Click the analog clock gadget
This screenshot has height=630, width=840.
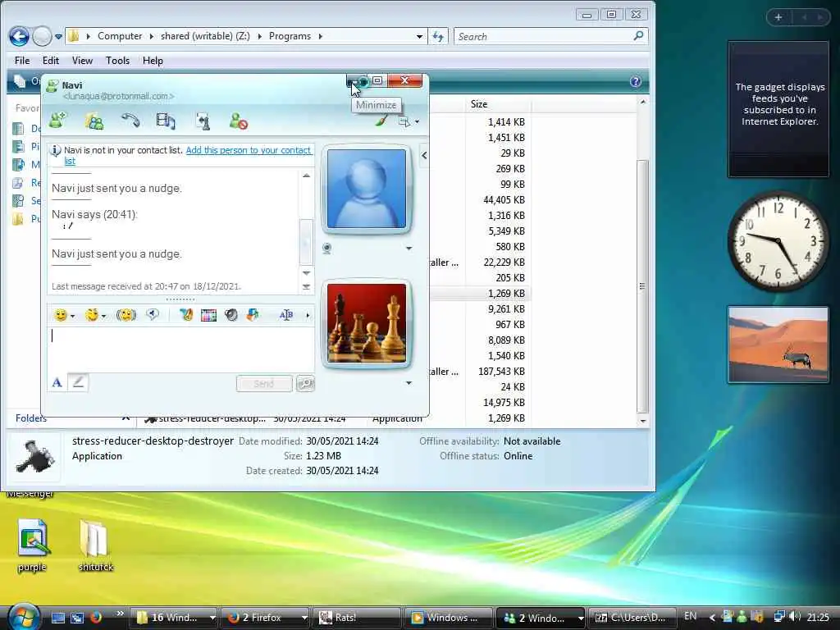[778, 242]
